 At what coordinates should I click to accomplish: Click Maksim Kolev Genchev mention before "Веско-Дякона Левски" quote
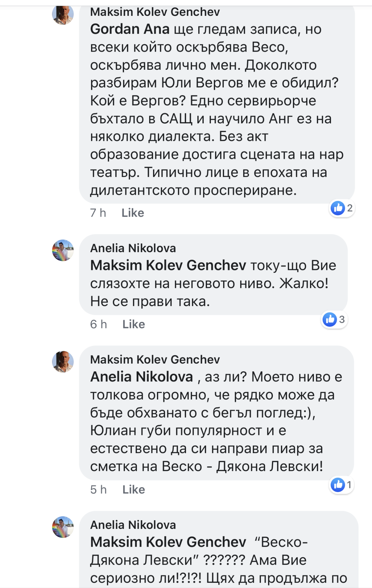pos(168,542)
